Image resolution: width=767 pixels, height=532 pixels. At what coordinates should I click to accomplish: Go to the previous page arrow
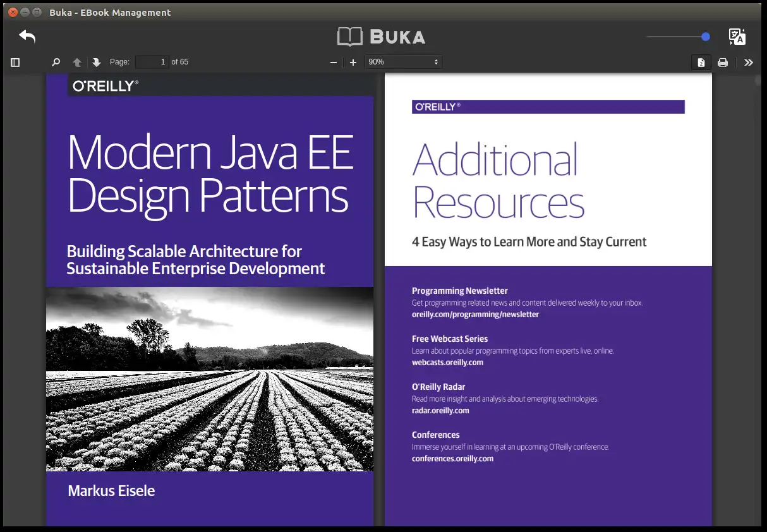77,62
